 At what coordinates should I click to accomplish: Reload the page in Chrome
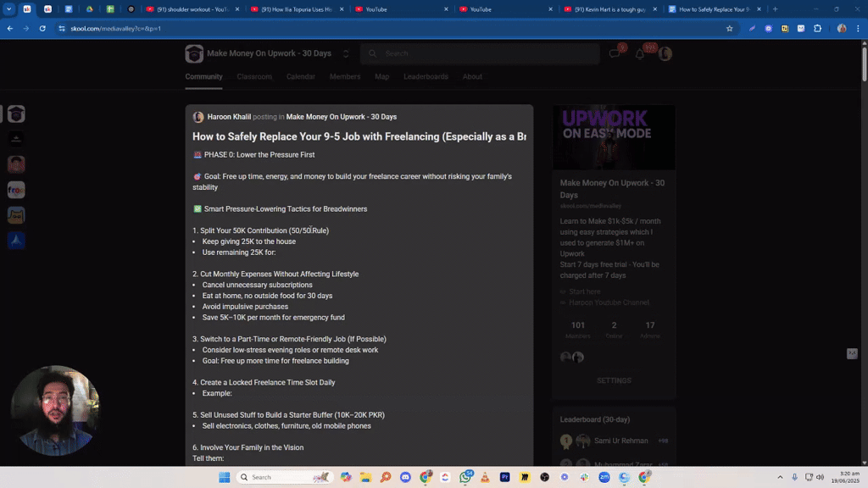coord(42,28)
